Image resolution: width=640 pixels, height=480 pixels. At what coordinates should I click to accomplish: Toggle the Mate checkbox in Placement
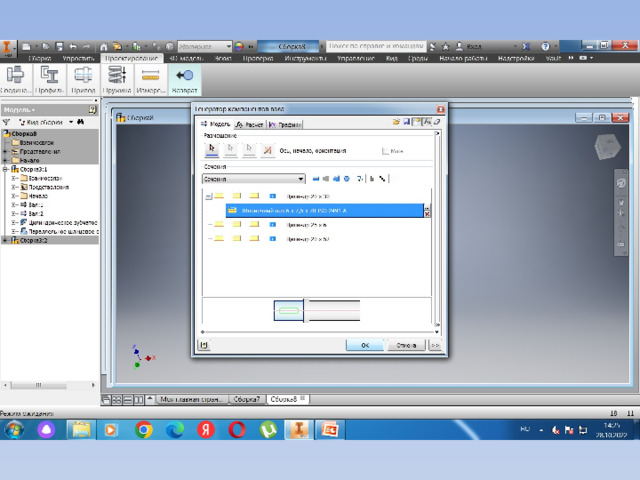click(x=385, y=151)
